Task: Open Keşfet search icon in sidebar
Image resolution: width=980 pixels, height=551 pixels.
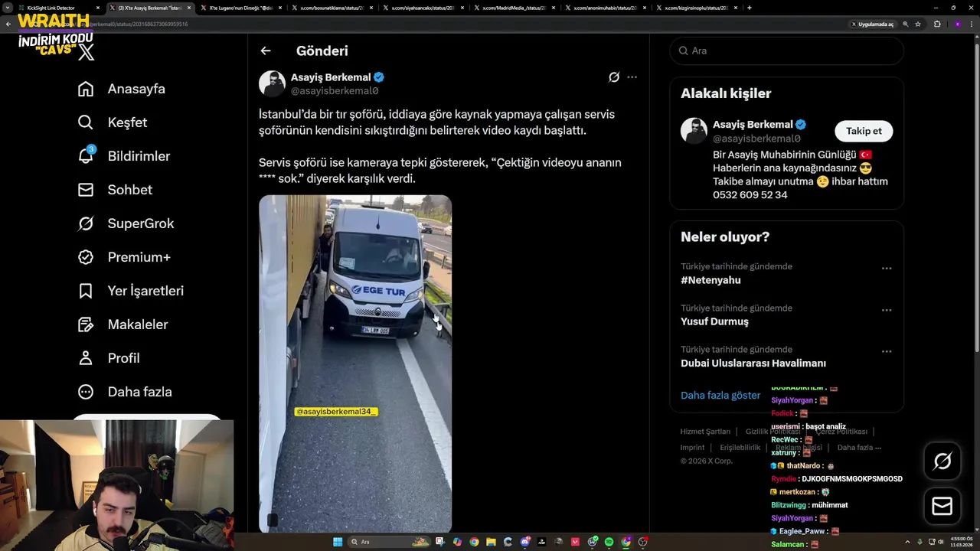Action: 86,122
